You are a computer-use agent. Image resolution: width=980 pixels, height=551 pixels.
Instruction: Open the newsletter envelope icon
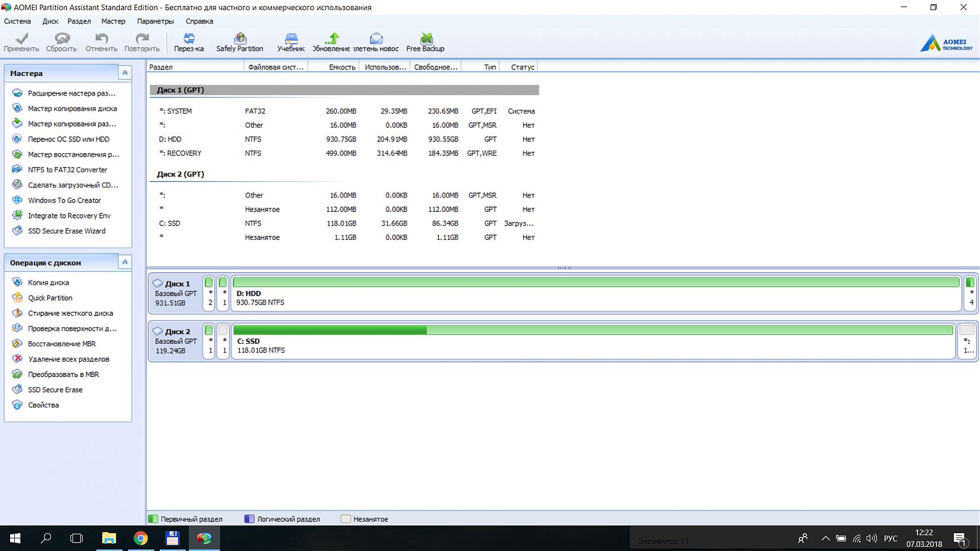(376, 39)
